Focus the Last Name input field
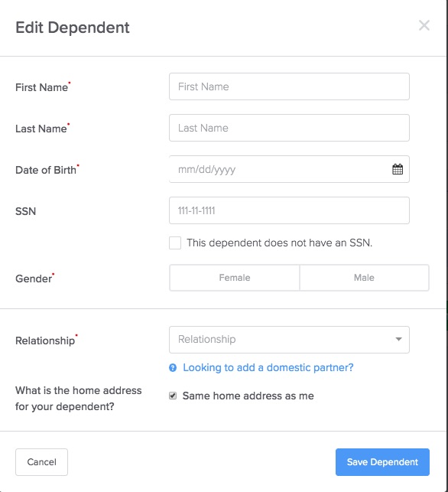This screenshot has height=492, width=448. click(x=289, y=128)
